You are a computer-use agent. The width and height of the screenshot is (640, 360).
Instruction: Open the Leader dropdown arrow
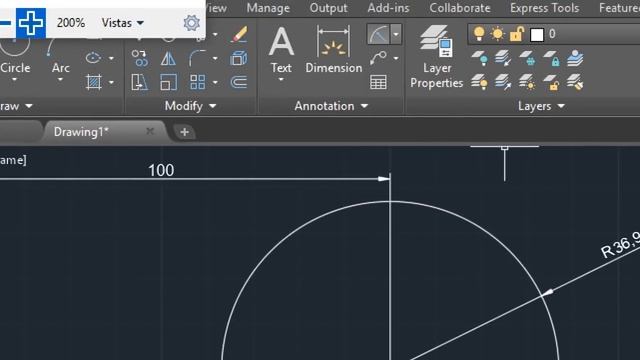[x=396, y=58]
